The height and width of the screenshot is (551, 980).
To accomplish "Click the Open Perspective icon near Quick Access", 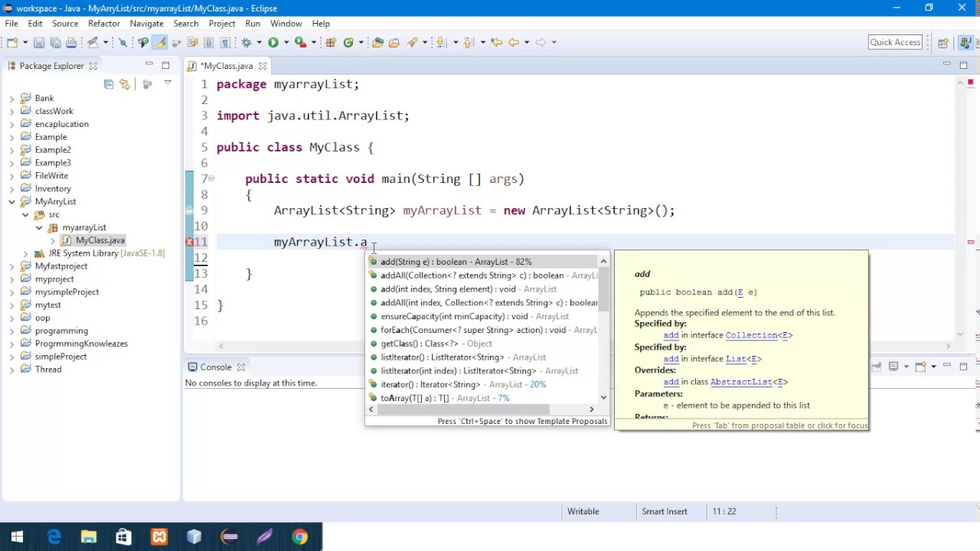I will [x=943, y=43].
